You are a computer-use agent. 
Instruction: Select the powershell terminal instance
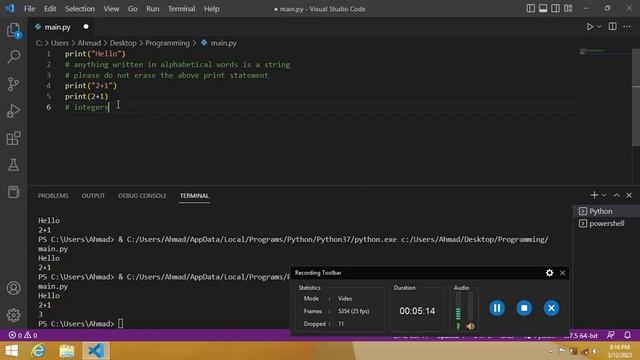pos(606,223)
